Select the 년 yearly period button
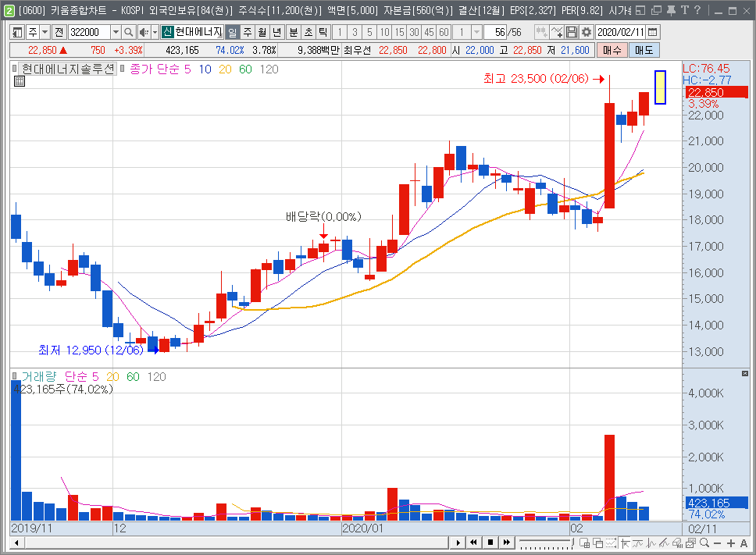 pos(276,32)
